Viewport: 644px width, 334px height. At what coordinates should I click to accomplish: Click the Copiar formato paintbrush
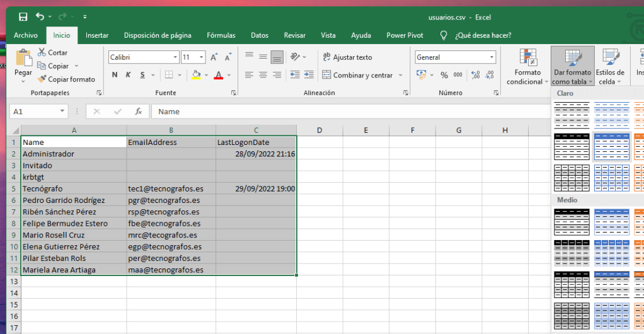pos(42,79)
